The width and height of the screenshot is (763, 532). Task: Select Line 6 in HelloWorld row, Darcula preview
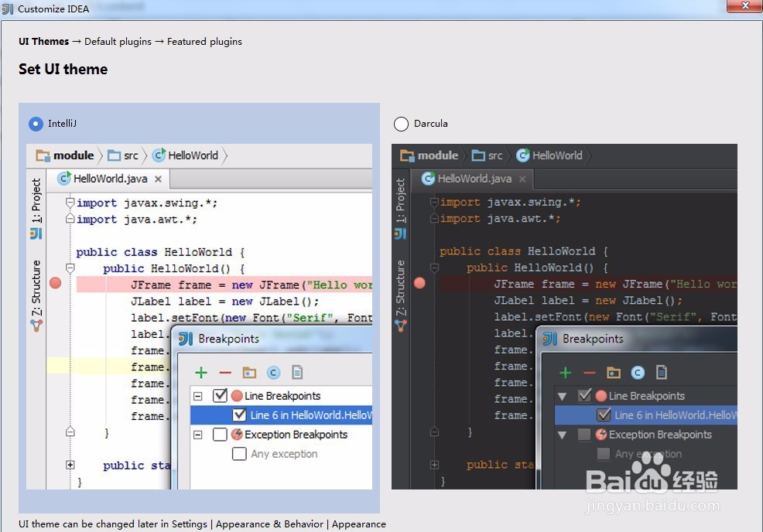pos(645,414)
